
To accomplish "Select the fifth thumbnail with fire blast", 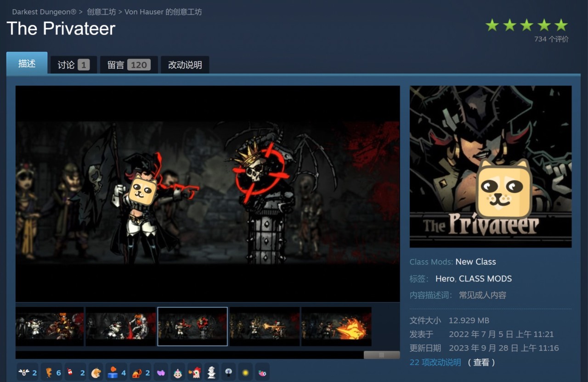I will 336,326.
